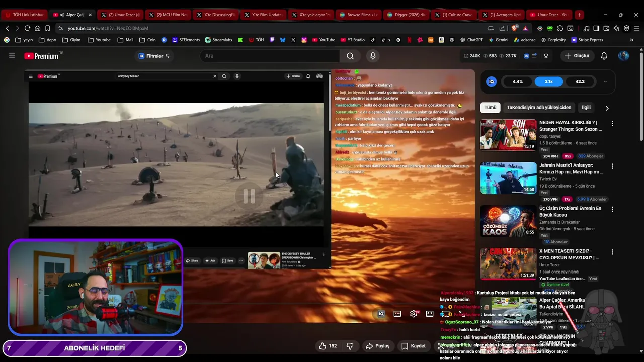Open the Giyim bookmarks folder

coord(71,40)
